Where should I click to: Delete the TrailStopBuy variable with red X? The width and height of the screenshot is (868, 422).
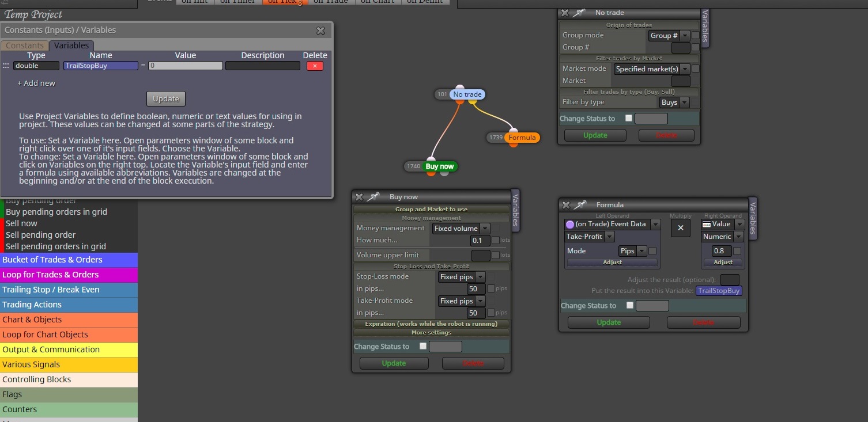click(x=315, y=66)
